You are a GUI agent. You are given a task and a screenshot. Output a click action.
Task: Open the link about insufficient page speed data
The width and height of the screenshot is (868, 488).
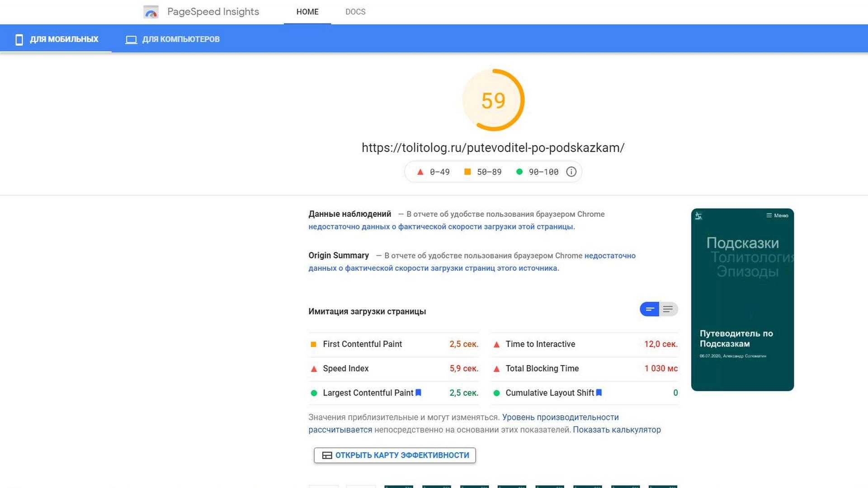point(442,227)
